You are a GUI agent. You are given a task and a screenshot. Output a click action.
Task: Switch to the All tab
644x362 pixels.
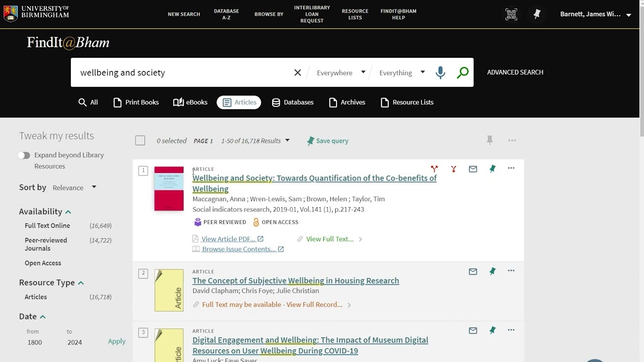88,102
